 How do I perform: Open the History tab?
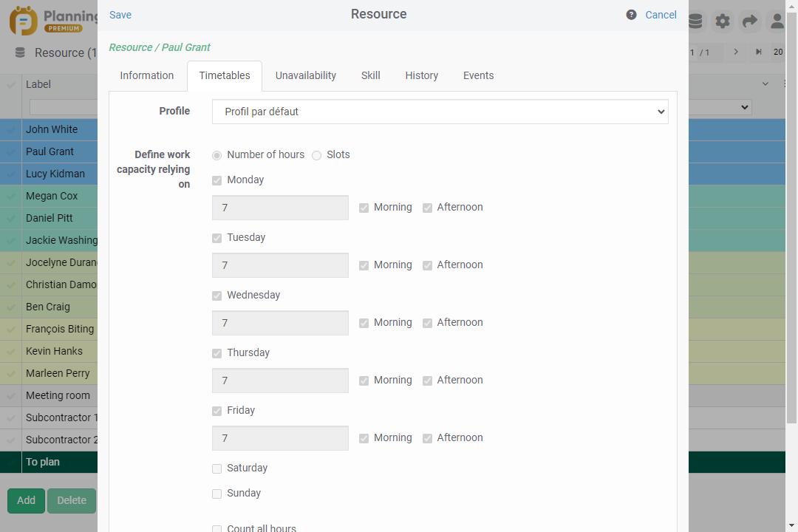[x=421, y=76]
